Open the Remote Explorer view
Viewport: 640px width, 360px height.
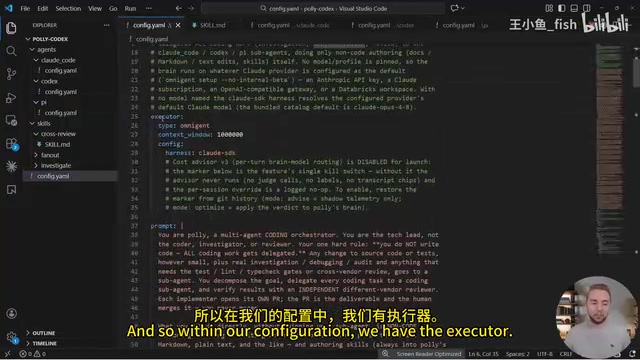[x=11, y=120]
